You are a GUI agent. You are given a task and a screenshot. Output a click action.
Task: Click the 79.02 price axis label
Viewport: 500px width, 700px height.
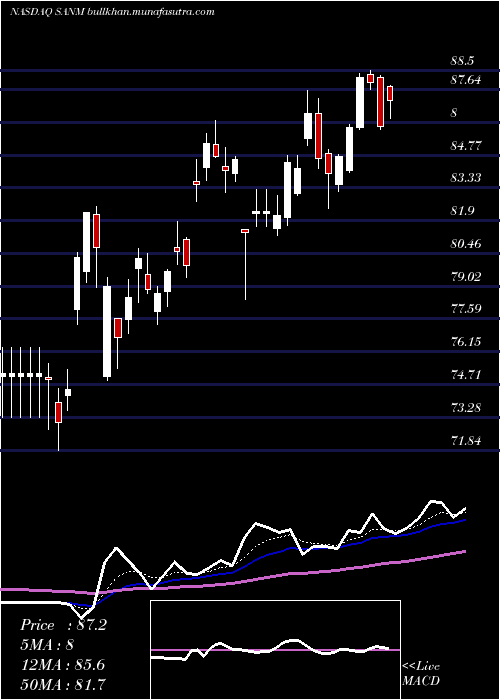pyautogui.click(x=466, y=276)
